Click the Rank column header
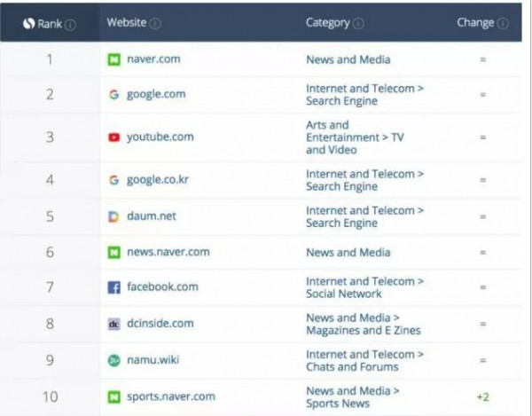This screenshot has width=532, height=416. 50,24
